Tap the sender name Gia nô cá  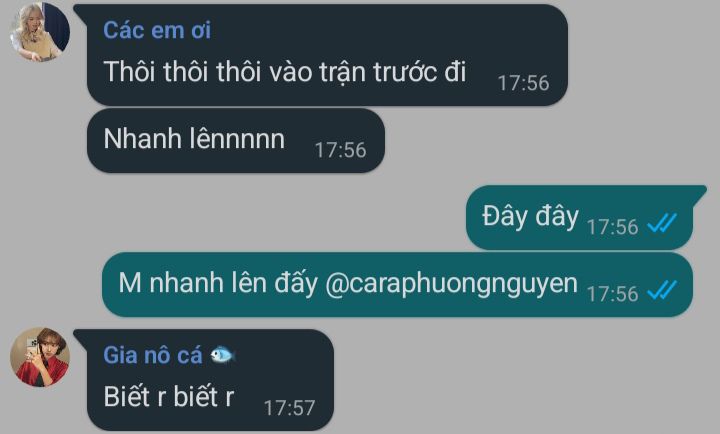click(153, 355)
